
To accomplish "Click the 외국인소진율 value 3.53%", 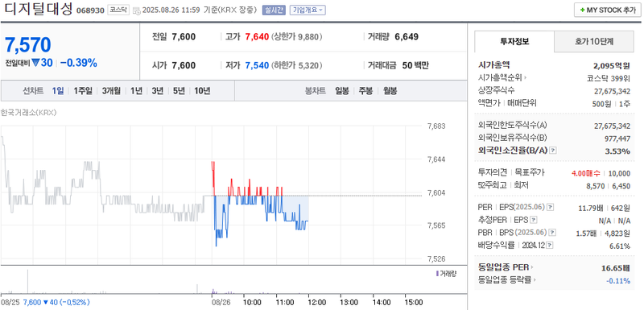I will coord(617,151).
